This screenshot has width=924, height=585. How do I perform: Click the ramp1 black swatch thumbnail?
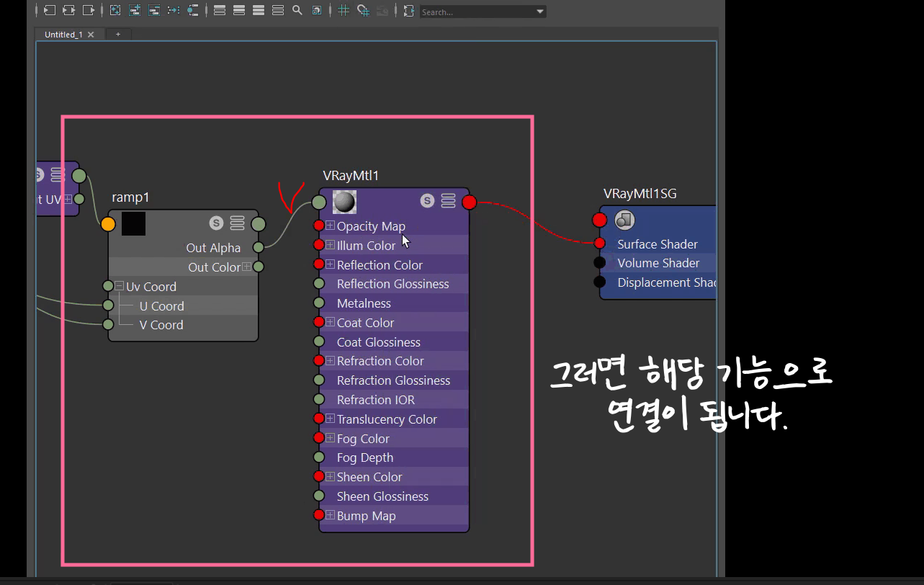click(x=133, y=223)
